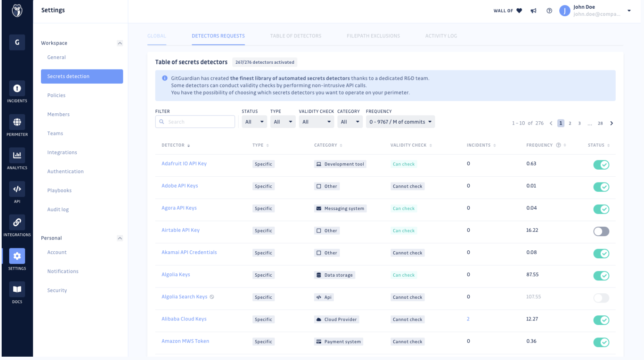Switch to the Global tab

pos(157,36)
